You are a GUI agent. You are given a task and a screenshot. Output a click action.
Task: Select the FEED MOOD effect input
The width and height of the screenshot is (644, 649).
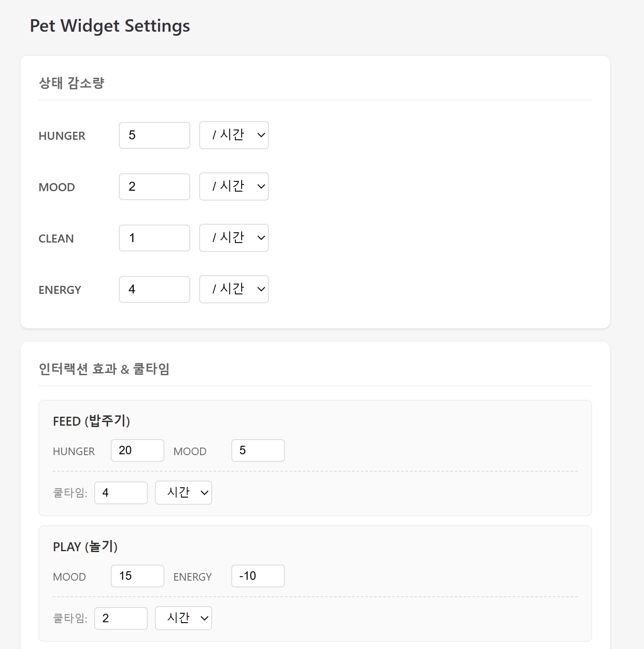point(258,450)
